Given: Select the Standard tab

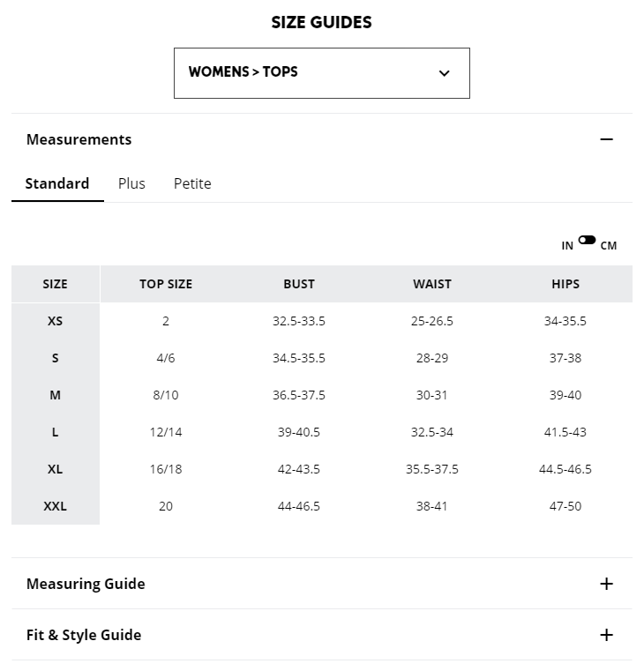Looking at the screenshot, I should click(x=57, y=183).
